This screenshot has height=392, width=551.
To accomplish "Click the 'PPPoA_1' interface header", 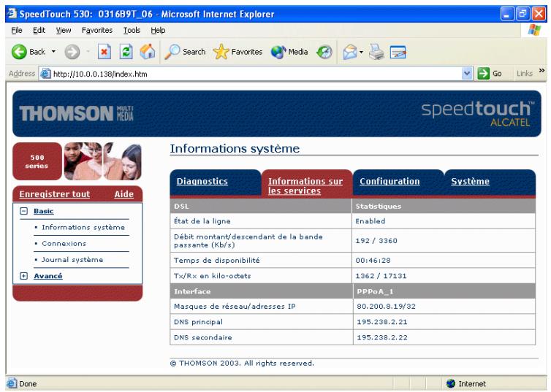I will (375, 291).
